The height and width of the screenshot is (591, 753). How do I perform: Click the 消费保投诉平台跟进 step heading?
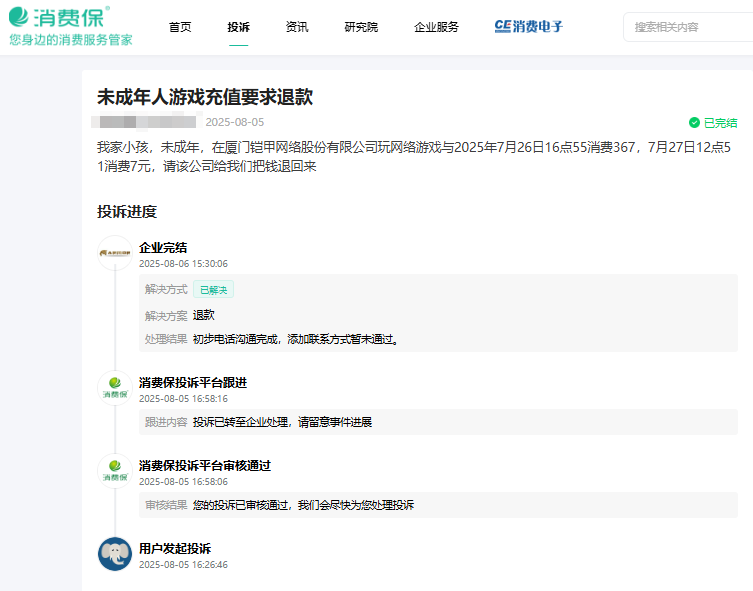pyautogui.click(x=193, y=382)
